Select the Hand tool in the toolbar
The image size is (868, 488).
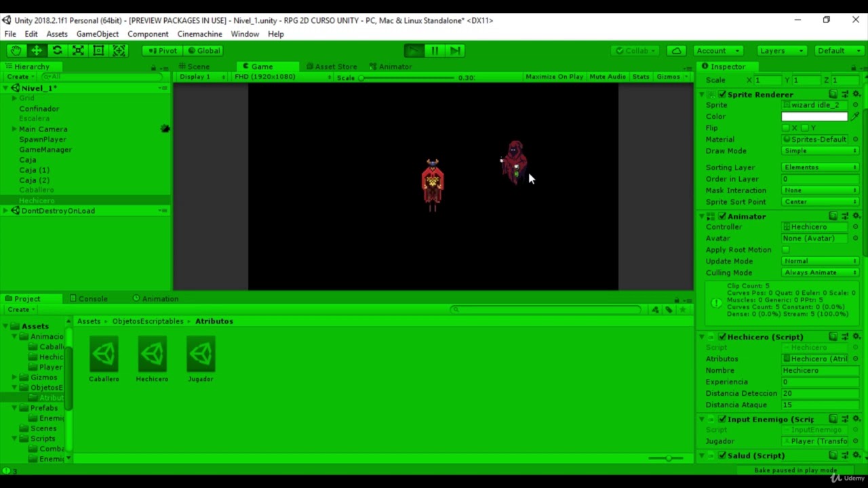pyautogui.click(x=16, y=50)
